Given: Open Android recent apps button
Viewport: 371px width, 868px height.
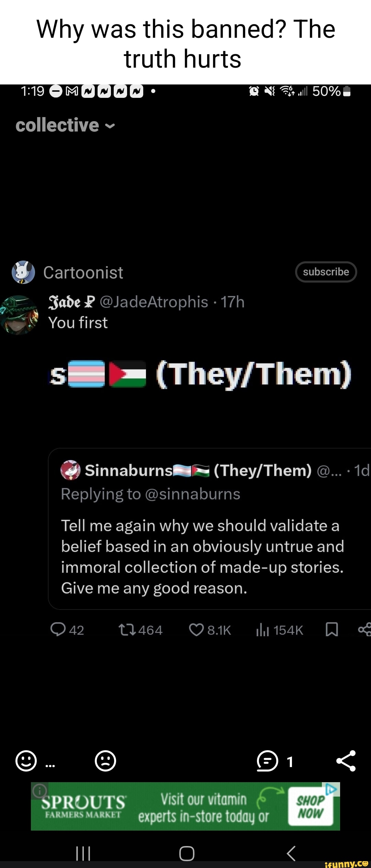Looking at the screenshot, I should click(83, 853).
